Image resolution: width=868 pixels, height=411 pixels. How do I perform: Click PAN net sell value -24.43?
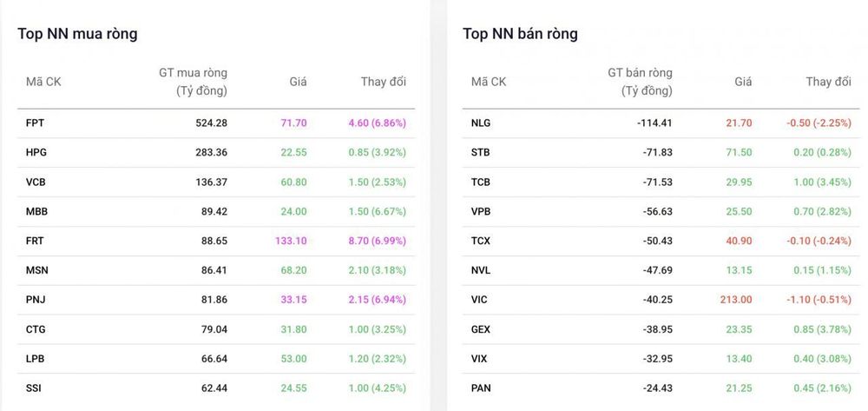(658, 388)
